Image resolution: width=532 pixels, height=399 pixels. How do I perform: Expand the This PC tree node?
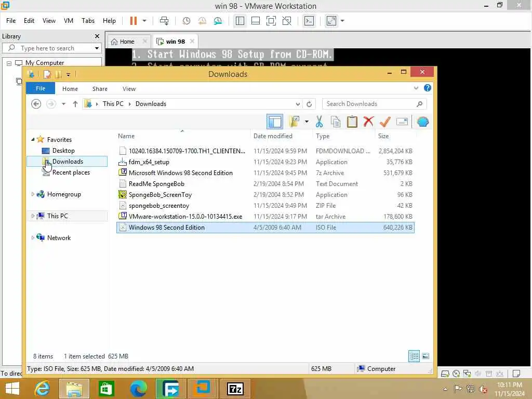[33, 216]
